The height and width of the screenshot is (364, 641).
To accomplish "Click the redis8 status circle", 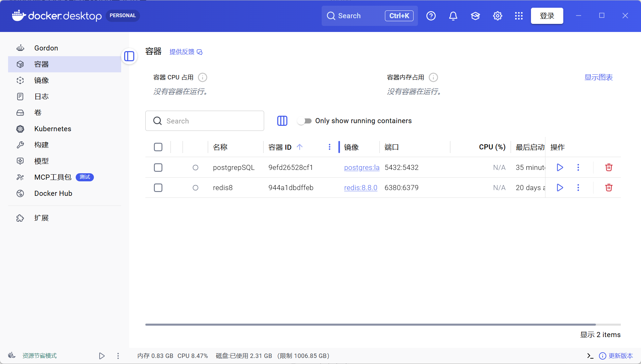I will (195, 188).
